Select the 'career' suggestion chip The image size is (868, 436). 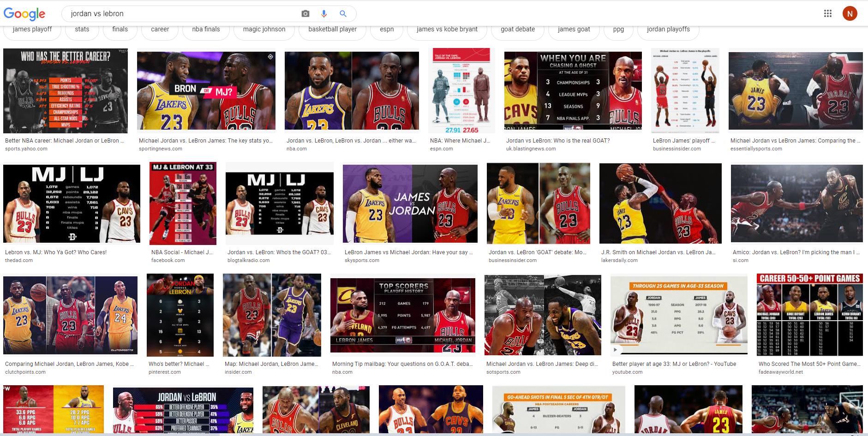point(160,30)
